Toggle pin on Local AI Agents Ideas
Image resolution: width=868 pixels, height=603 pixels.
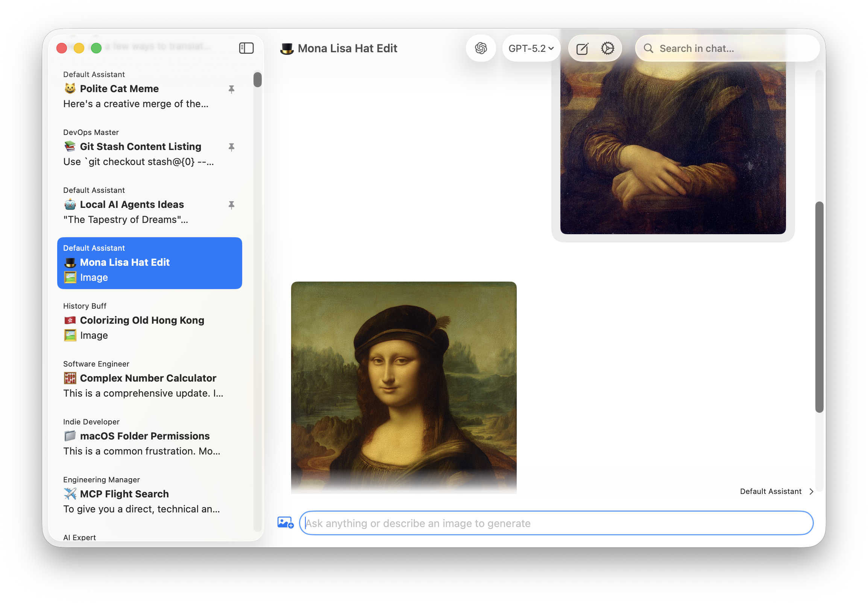pos(231,205)
